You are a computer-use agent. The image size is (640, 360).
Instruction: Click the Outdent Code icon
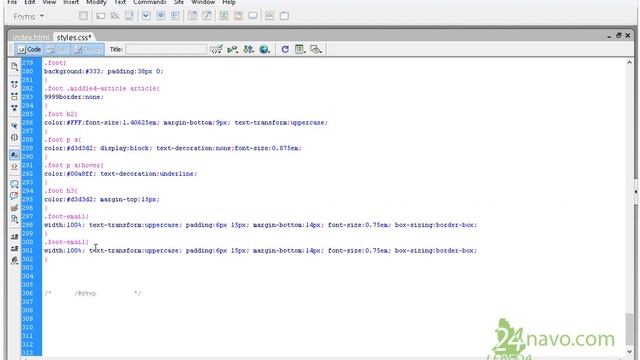[14, 249]
